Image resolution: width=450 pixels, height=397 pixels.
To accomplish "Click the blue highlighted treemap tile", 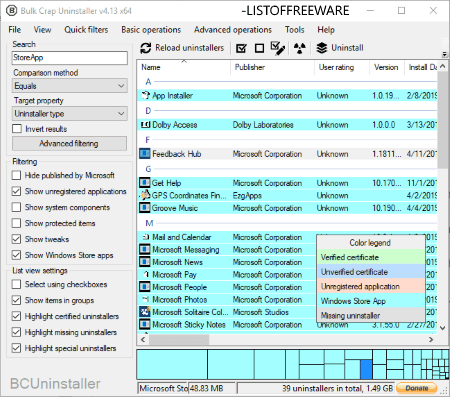I will 366,369.
